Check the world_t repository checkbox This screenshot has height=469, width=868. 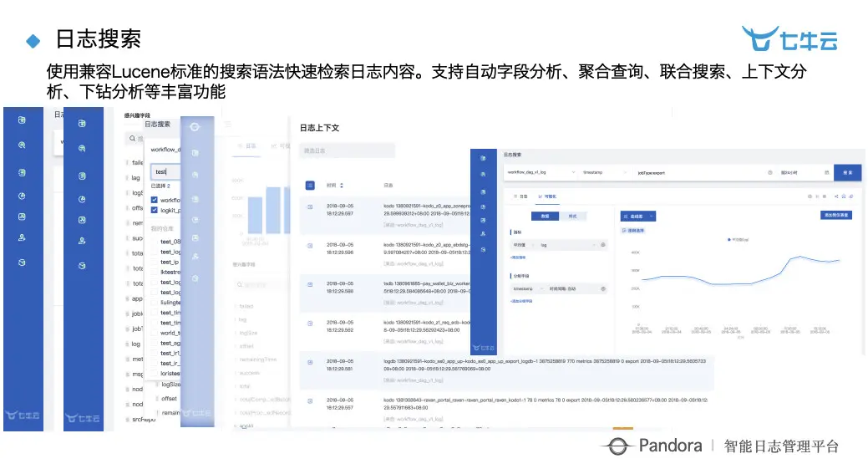pos(155,333)
